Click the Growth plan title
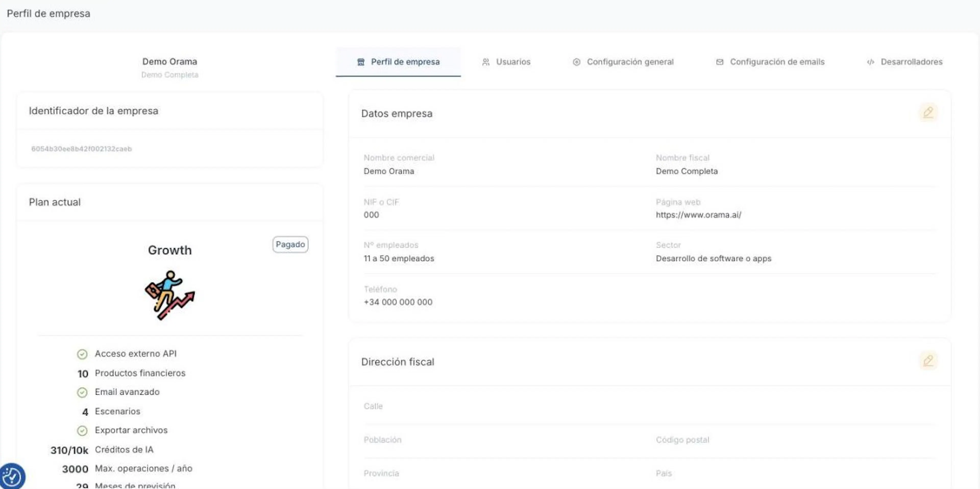This screenshot has width=980, height=489. click(x=170, y=250)
